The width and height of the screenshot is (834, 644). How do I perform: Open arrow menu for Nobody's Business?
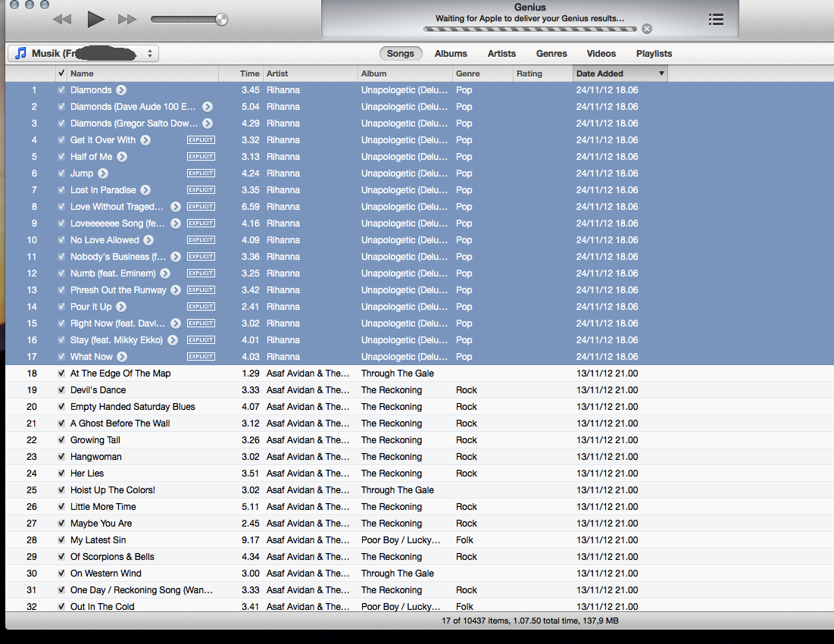[176, 257]
